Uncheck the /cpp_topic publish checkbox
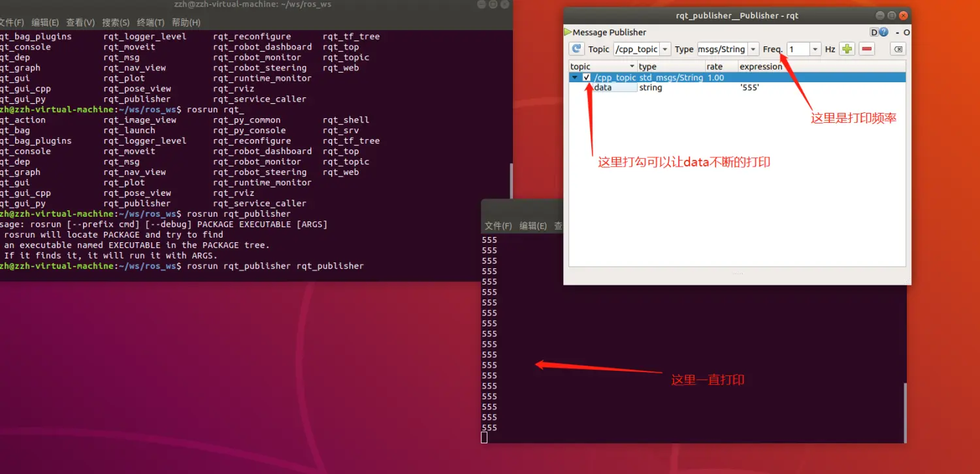 (587, 77)
